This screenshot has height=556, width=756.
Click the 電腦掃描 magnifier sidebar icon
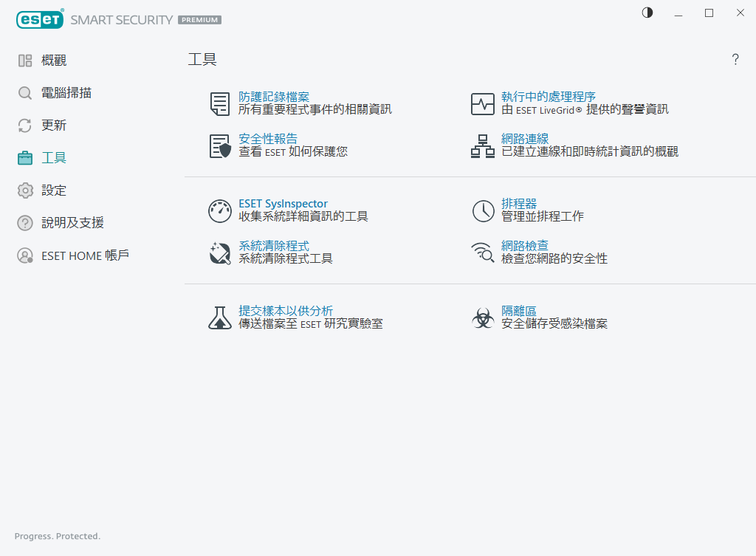pyautogui.click(x=25, y=93)
